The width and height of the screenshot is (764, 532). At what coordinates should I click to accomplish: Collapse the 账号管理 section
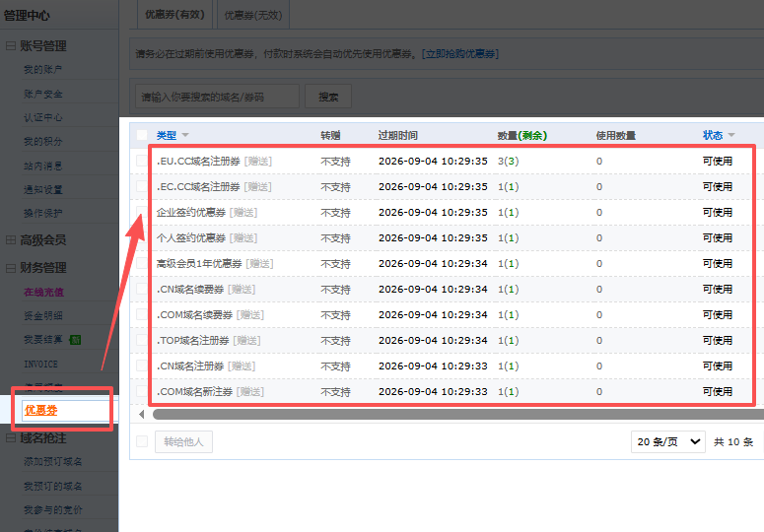coord(10,45)
